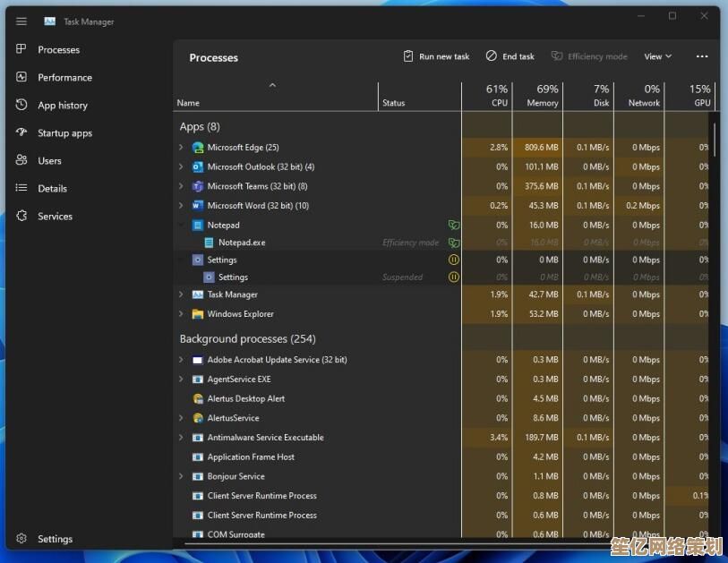This screenshot has width=728, height=563.
Task: Expand Adobe Acrobat Update Service group
Action: point(181,360)
